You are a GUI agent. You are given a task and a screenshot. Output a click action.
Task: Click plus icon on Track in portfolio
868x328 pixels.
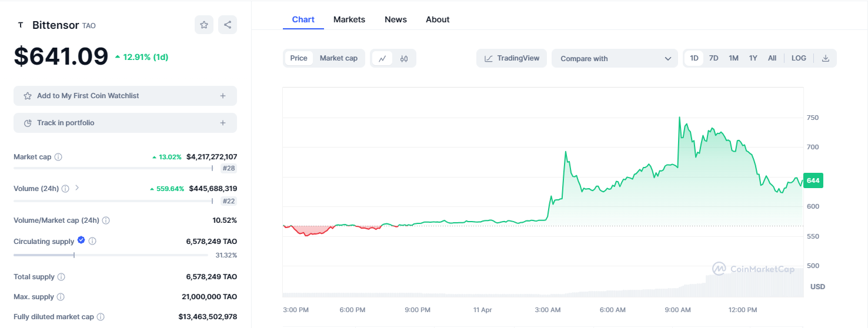[223, 123]
